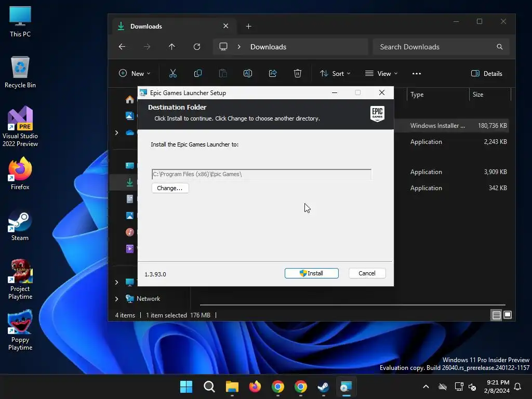Expand the This PC tree node
This screenshot has height=399, width=532.
tap(116, 282)
